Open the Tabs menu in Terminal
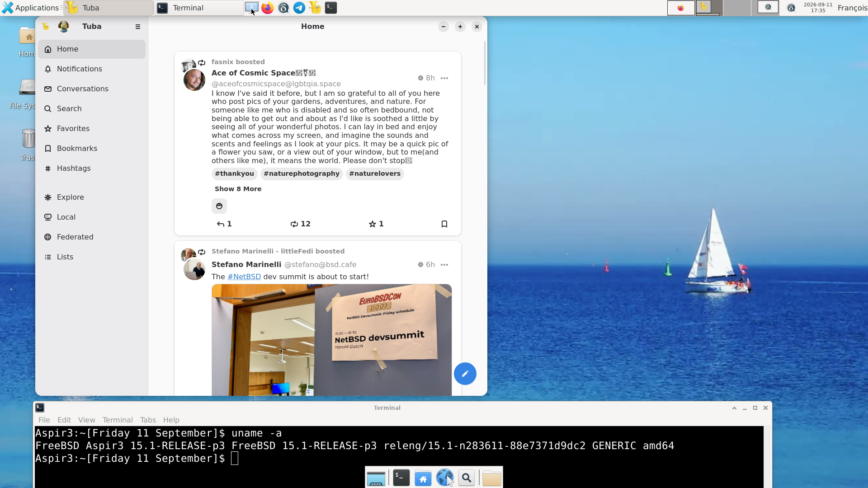 tap(148, 420)
